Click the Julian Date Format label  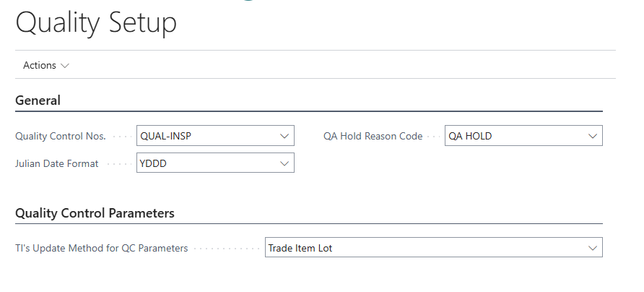pyautogui.click(x=57, y=163)
